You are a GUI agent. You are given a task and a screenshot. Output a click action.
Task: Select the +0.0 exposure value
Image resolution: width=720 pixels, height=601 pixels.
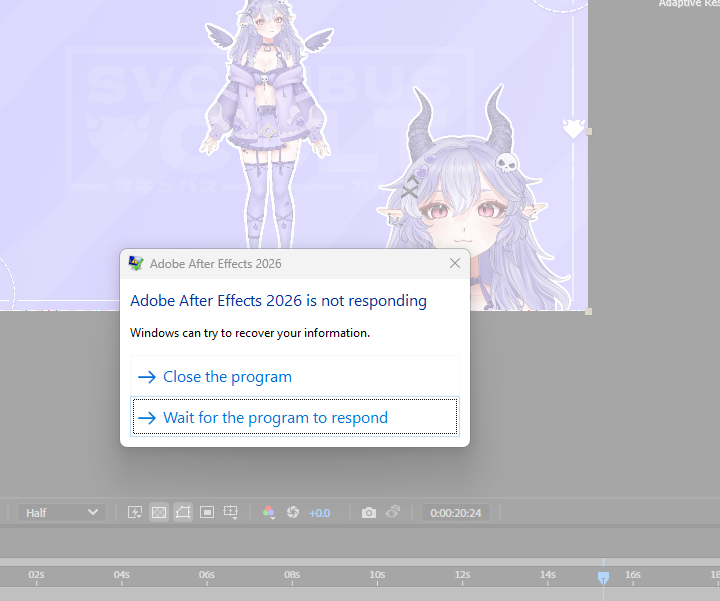(320, 513)
